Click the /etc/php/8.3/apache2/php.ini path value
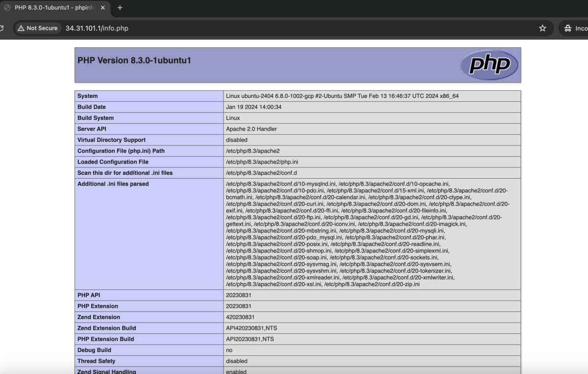 pyautogui.click(x=262, y=162)
